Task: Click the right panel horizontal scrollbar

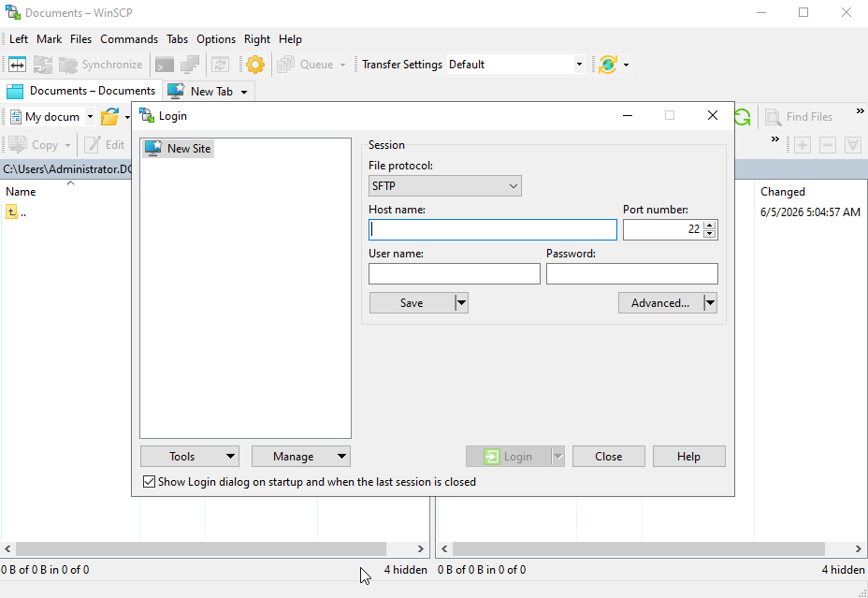Action: click(639, 548)
